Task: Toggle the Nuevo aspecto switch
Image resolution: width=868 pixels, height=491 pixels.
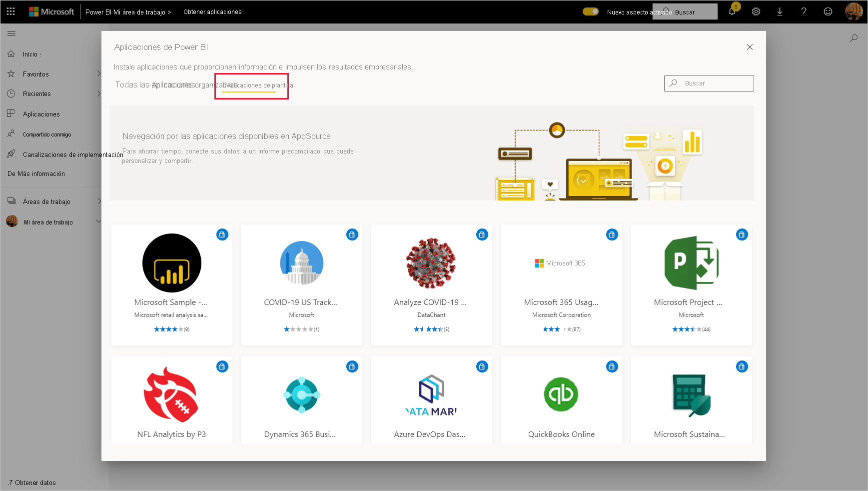Action: [x=591, y=11]
